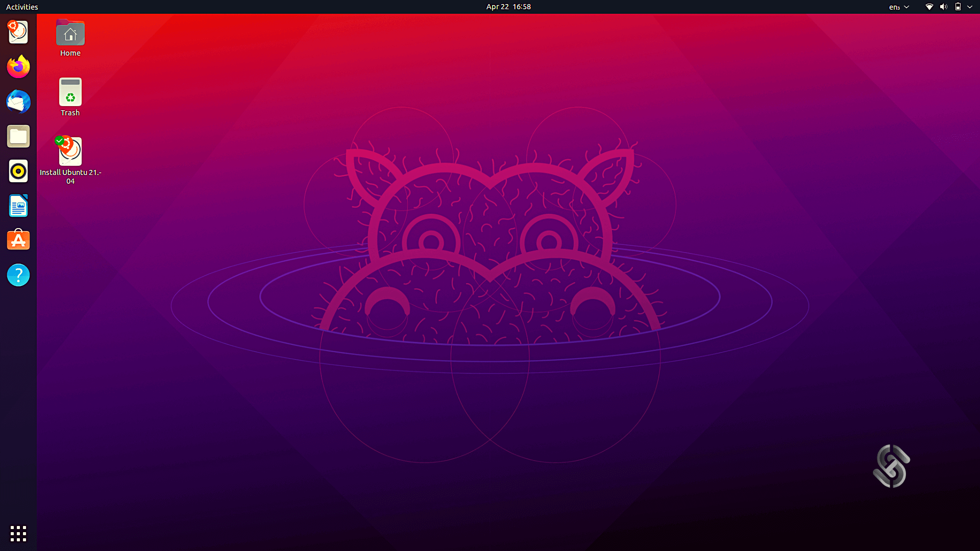The height and width of the screenshot is (551, 980).
Task: Open Thunderbird Mail in the dock
Action: click(18, 102)
